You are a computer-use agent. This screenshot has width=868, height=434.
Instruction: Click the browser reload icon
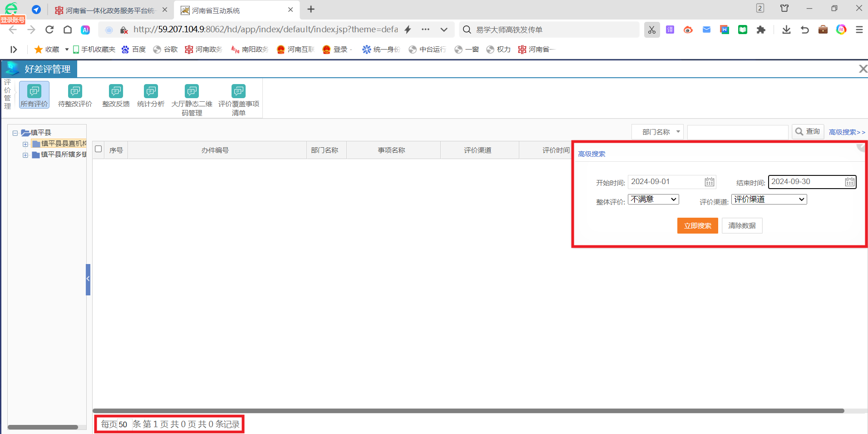click(49, 30)
